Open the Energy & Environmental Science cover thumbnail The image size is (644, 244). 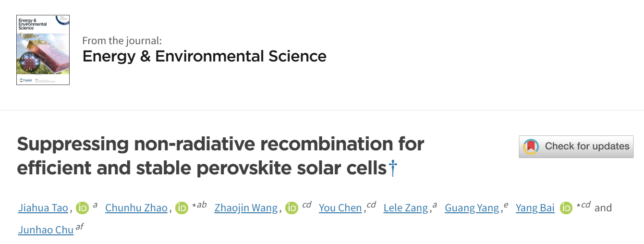pos(43,50)
